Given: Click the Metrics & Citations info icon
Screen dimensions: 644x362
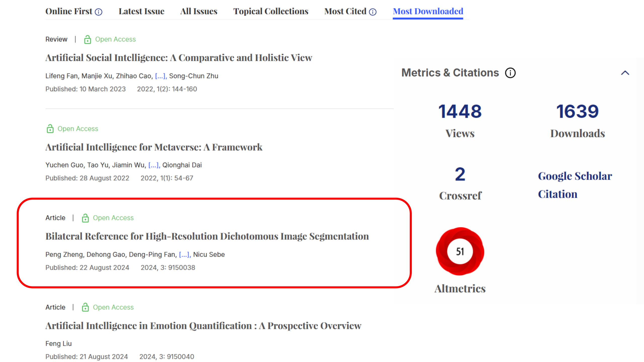Looking at the screenshot, I should click(510, 73).
